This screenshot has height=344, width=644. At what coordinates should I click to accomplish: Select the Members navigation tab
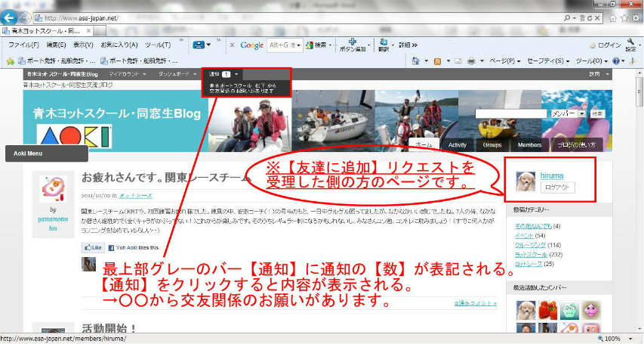pos(529,145)
